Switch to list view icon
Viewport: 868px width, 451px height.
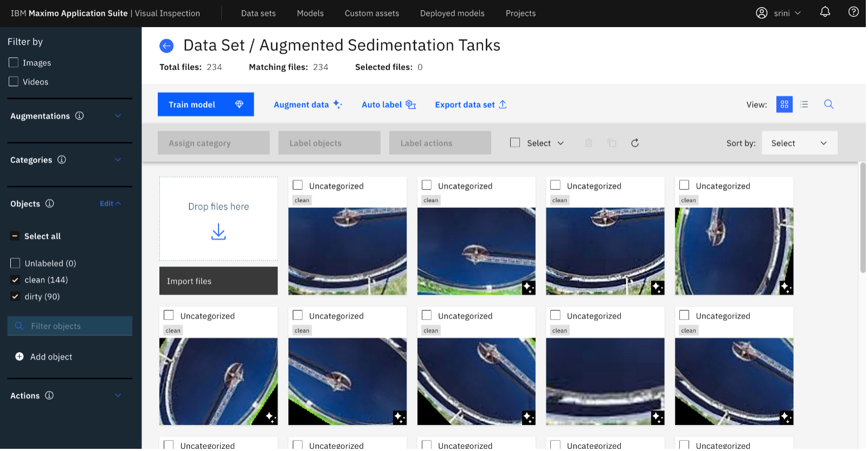click(x=804, y=104)
